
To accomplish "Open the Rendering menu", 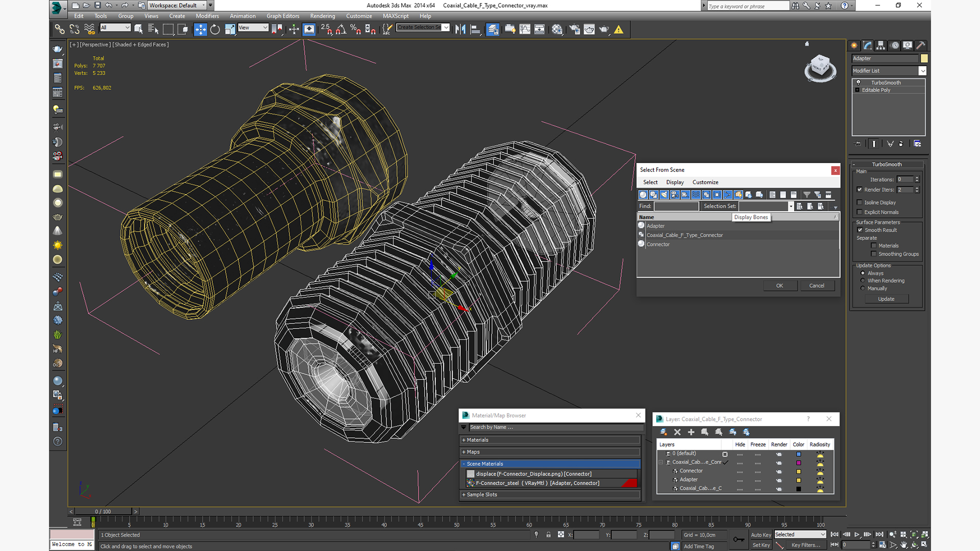I will pos(323,16).
